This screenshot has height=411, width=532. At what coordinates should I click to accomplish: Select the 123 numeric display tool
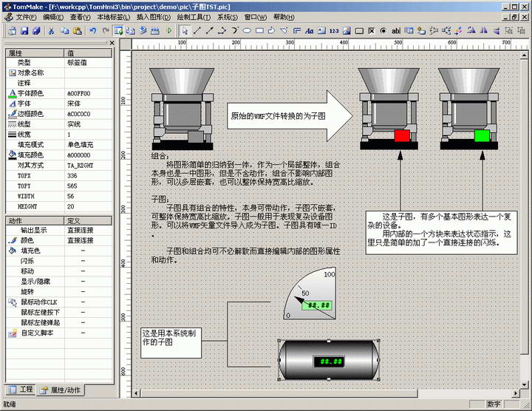[x=334, y=31]
